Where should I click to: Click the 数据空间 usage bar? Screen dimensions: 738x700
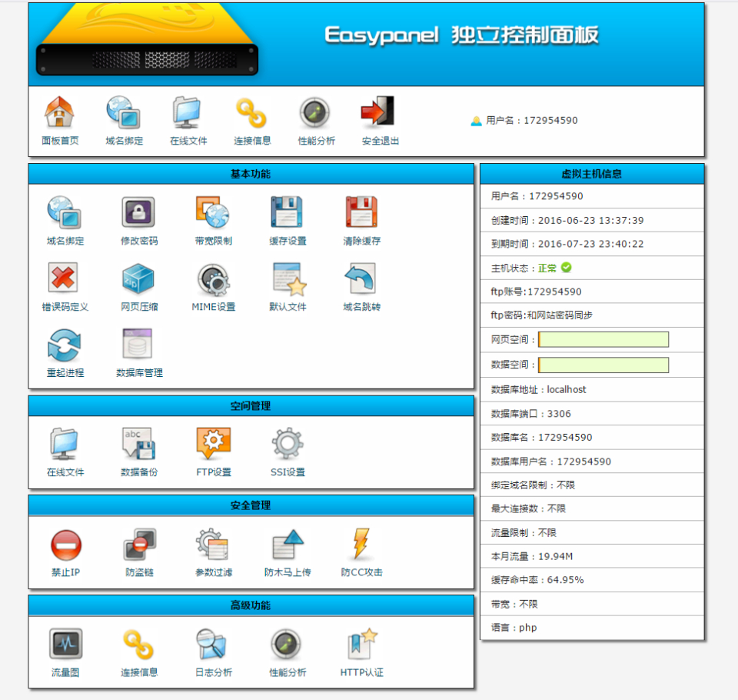click(x=603, y=365)
